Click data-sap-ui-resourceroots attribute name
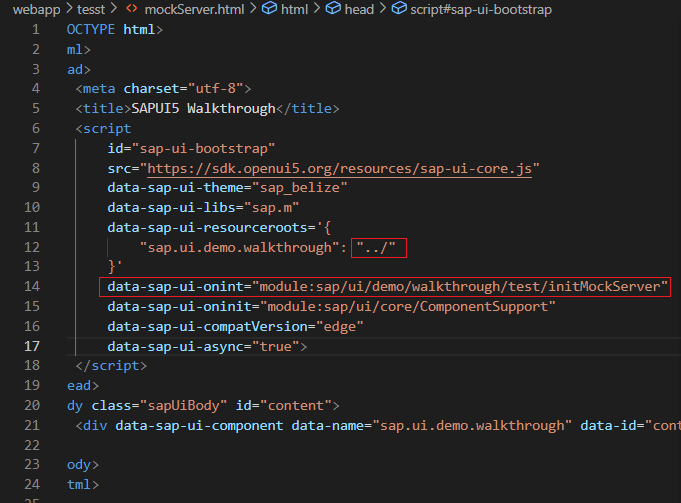This screenshot has width=681, height=503. pyautogui.click(x=208, y=228)
